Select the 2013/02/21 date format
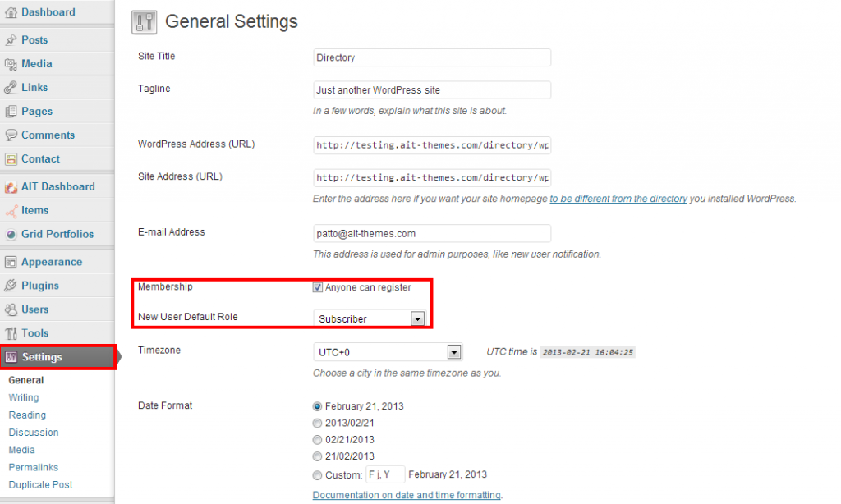 coord(318,423)
